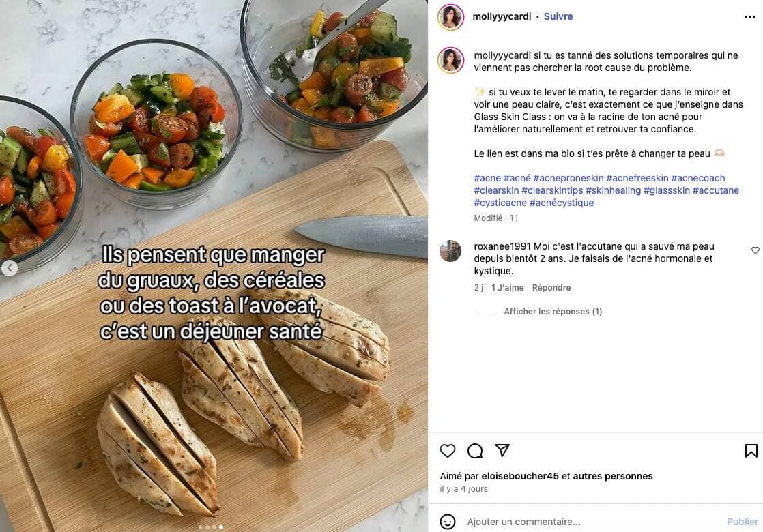
Task: Click the comment speech bubble icon
Action: click(475, 451)
